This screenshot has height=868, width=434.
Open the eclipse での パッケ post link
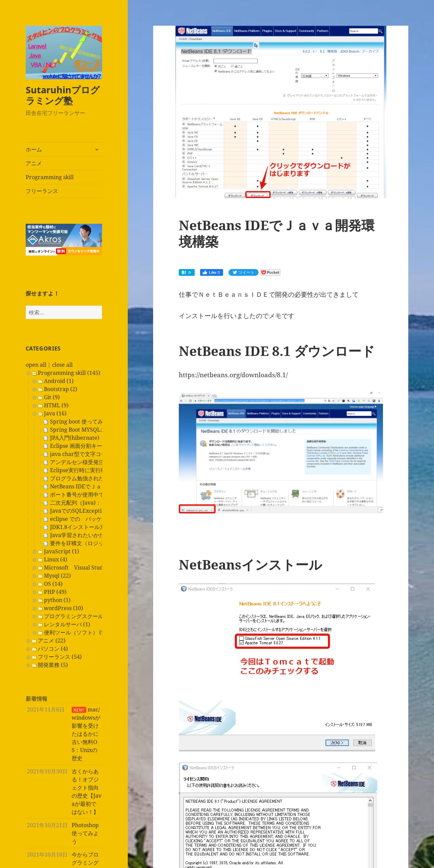click(76, 519)
